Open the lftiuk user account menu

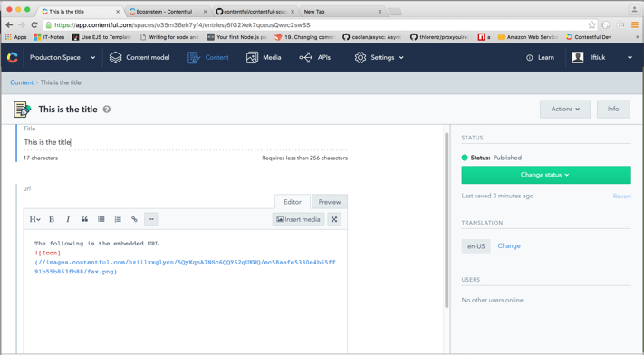602,58
